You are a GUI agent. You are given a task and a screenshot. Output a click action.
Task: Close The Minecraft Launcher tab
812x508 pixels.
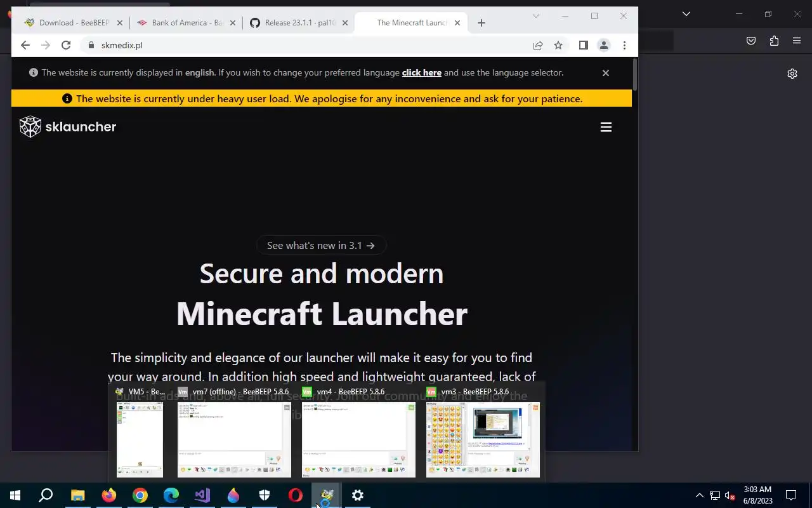point(457,23)
